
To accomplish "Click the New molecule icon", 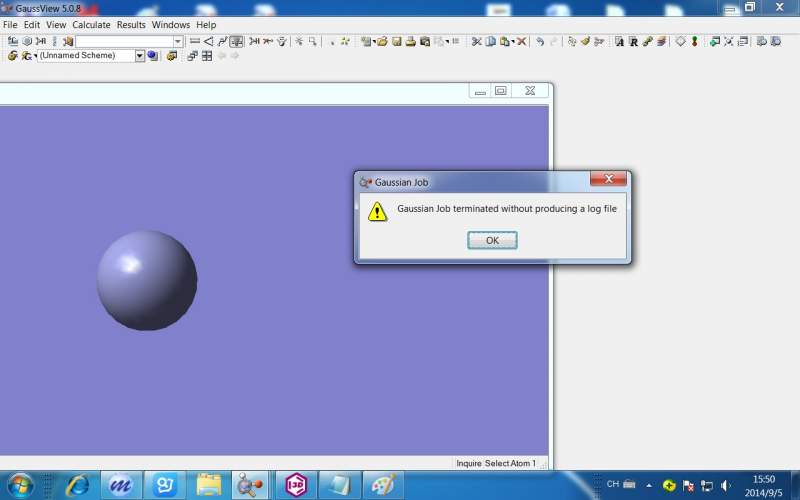I will point(365,41).
